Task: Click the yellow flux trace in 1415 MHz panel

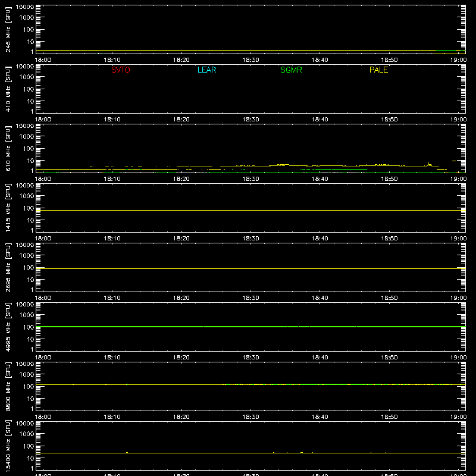Action: [250, 210]
